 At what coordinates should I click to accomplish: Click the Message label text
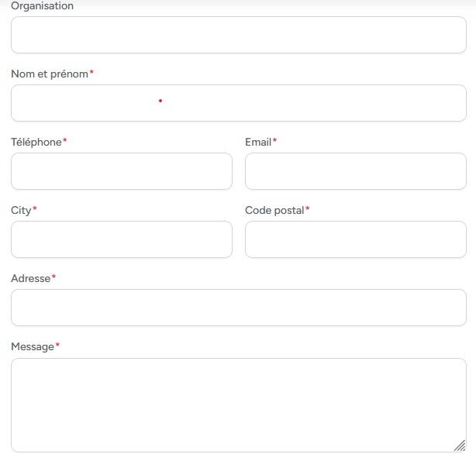point(33,346)
